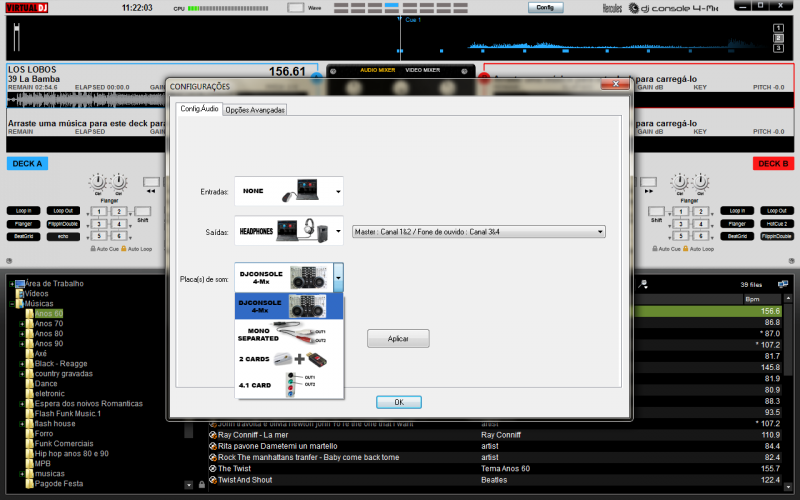
Task: Click the Config button in top bar
Action: [x=545, y=8]
